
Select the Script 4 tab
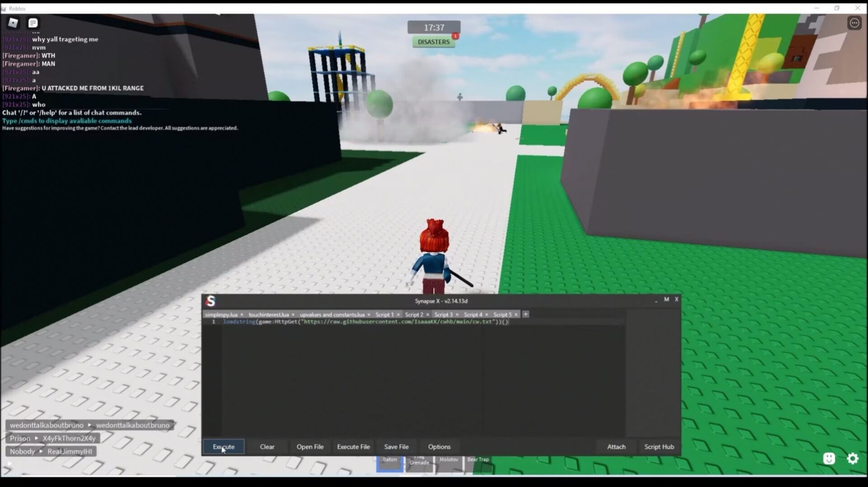(473, 314)
